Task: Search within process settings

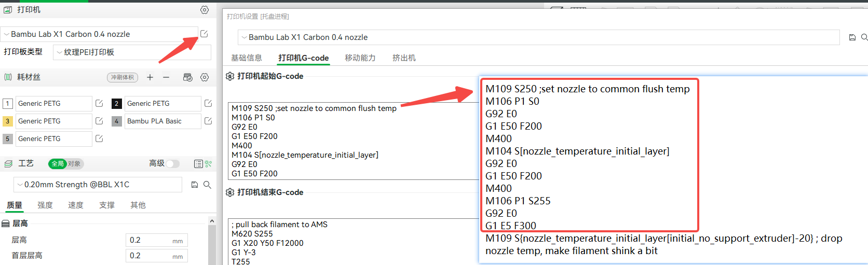Action: tap(207, 185)
